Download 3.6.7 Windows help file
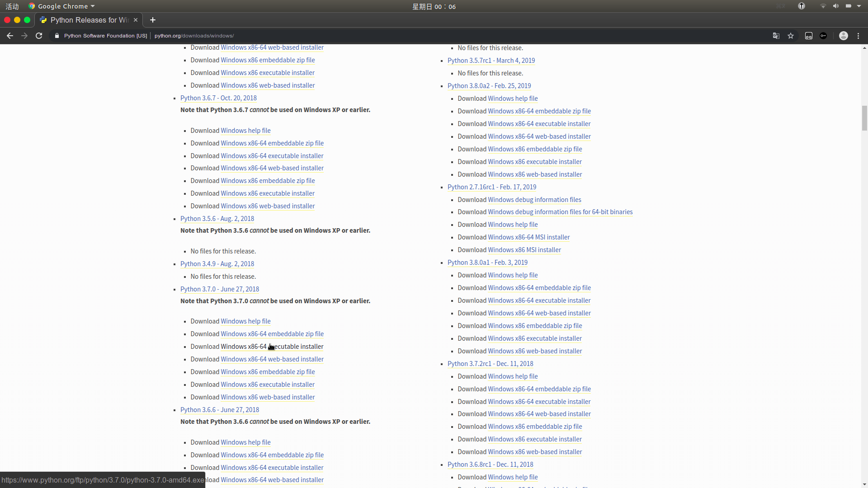868x488 pixels. [x=245, y=131]
